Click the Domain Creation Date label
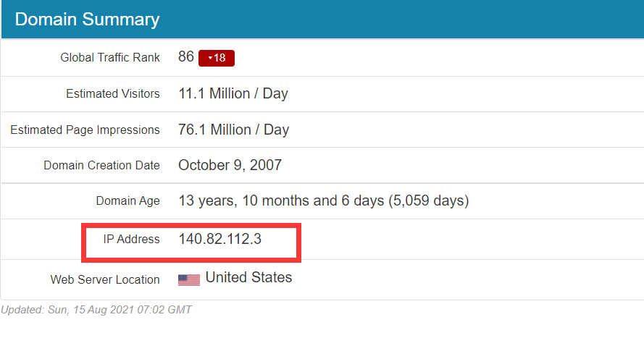Viewport: 644px width, 338px height. pyautogui.click(x=101, y=165)
